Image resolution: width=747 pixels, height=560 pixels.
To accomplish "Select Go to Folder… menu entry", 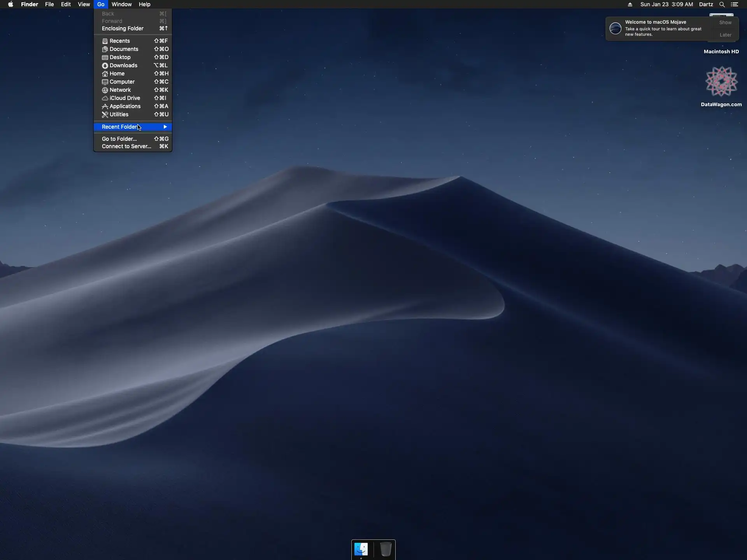I will (x=119, y=139).
